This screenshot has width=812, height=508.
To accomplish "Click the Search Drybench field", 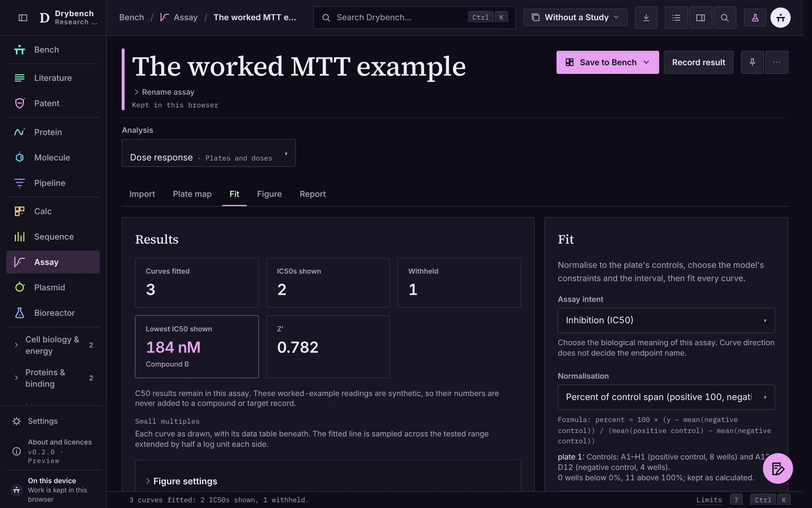I will coord(414,18).
